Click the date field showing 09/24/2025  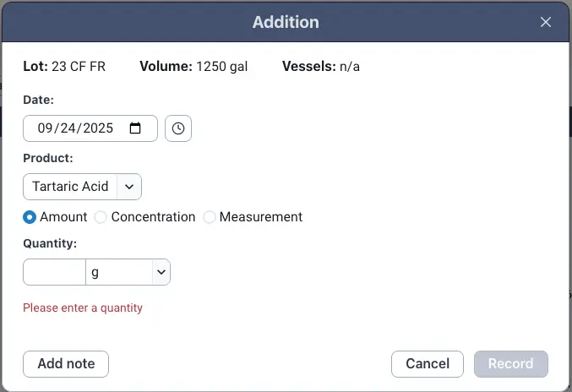pos(90,128)
